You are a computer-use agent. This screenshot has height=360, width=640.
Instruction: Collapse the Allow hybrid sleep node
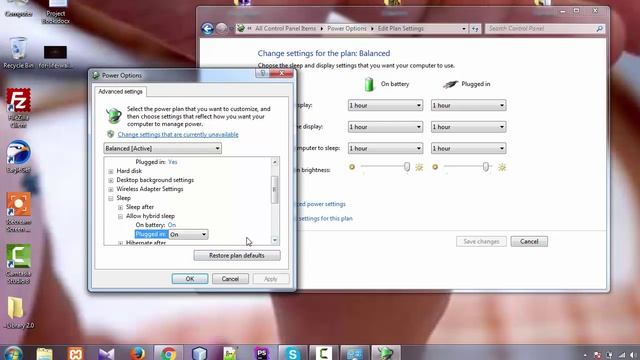(120, 216)
